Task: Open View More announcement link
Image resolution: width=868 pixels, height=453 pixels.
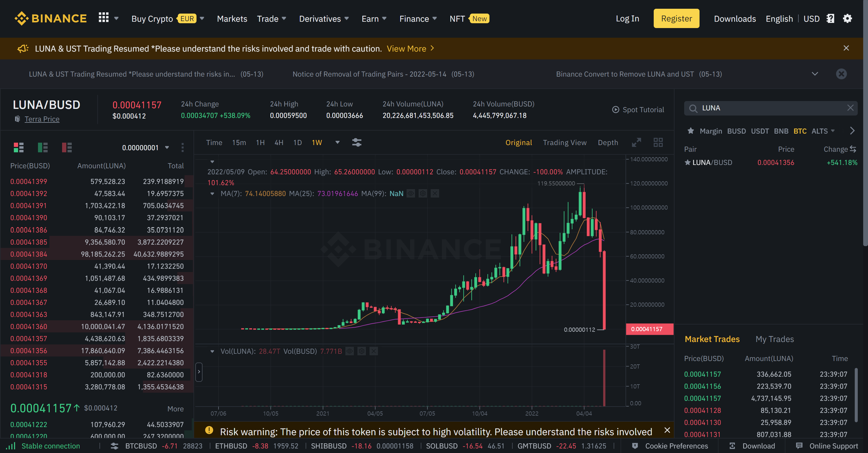Action: point(411,49)
